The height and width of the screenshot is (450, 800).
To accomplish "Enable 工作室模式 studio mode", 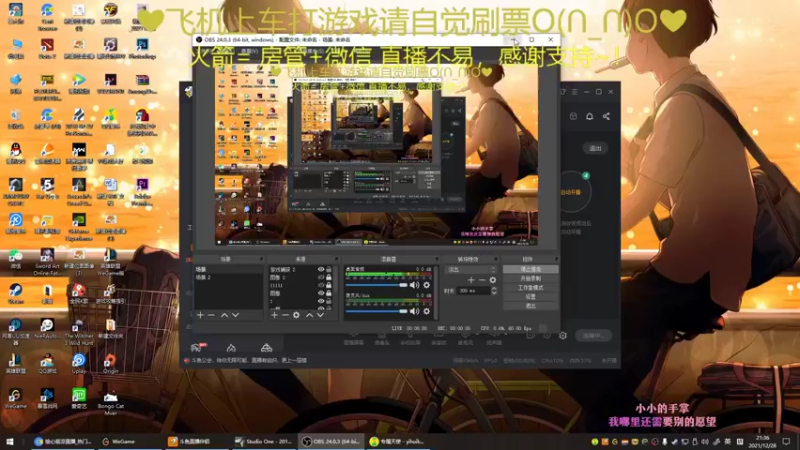I will [531, 288].
